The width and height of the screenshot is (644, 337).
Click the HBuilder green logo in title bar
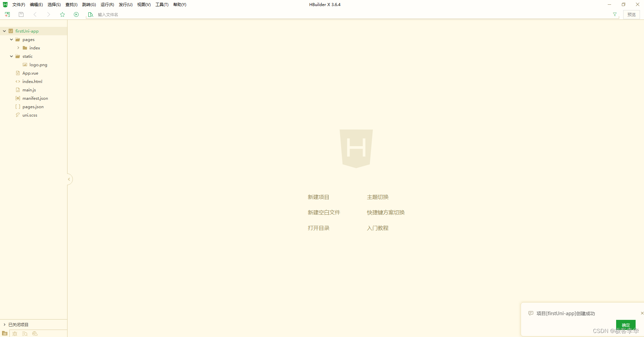[x=5, y=4]
